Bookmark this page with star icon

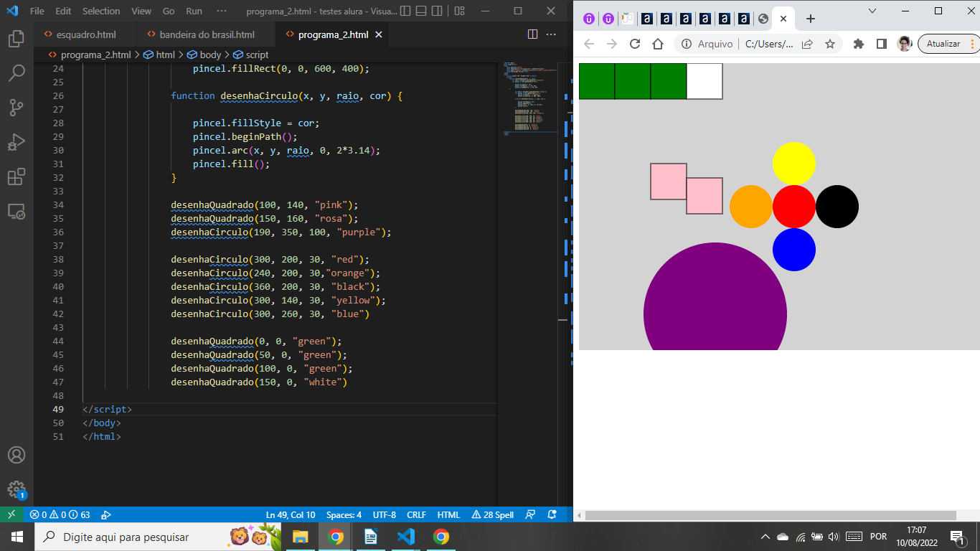click(830, 44)
